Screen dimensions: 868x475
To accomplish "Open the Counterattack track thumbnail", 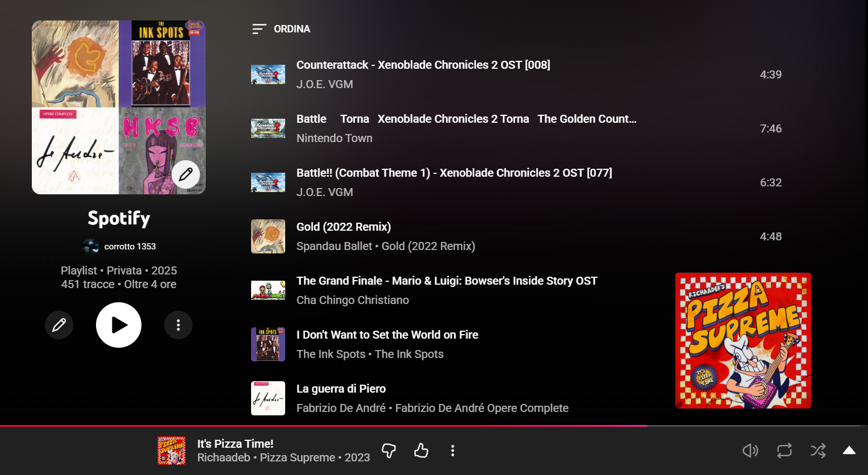I will coord(268,74).
